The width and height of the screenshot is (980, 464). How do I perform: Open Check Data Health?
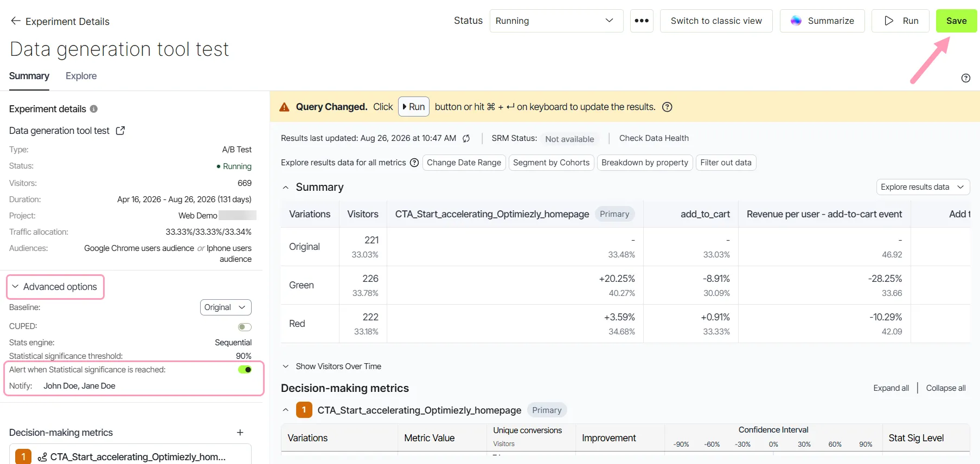click(654, 138)
